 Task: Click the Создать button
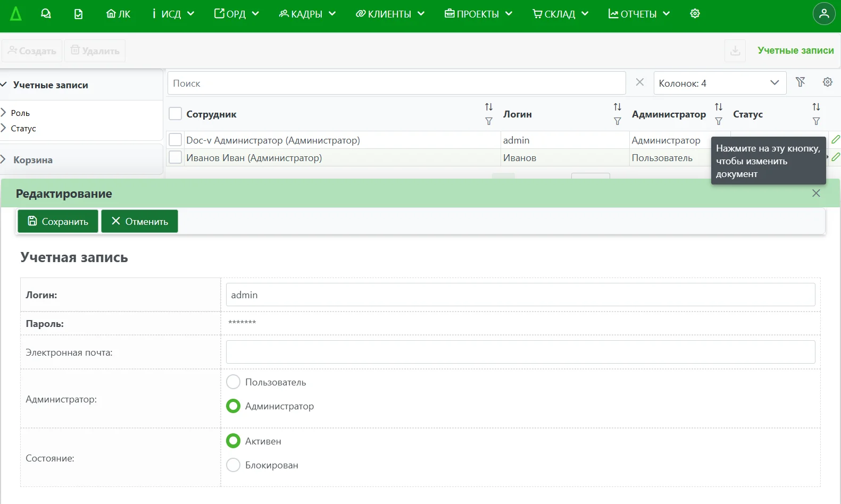tap(32, 51)
